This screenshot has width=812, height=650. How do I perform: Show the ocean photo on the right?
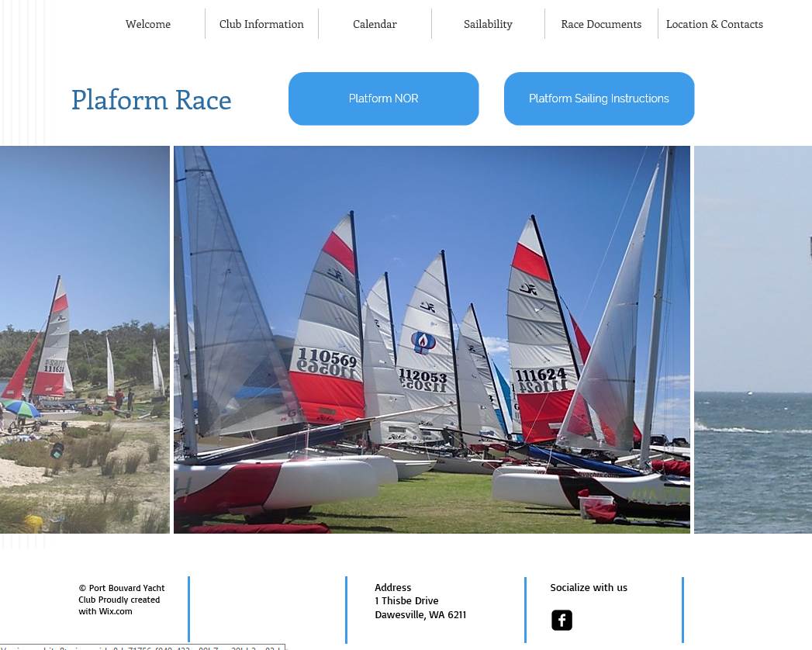753,339
